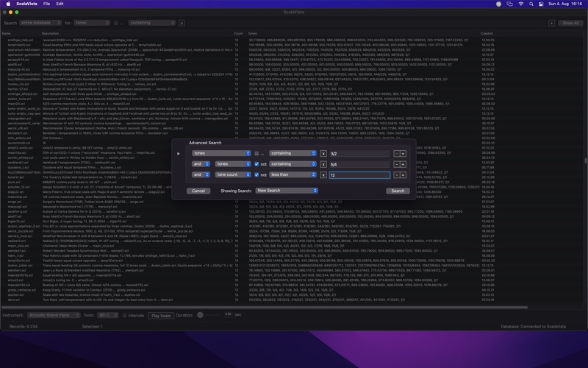Sort by the Created column header

(487, 34)
